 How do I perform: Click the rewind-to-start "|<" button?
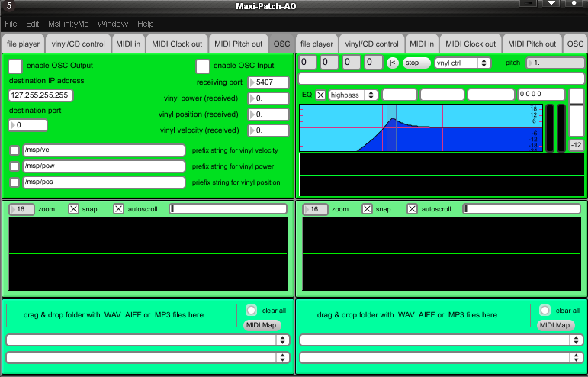(x=393, y=63)
